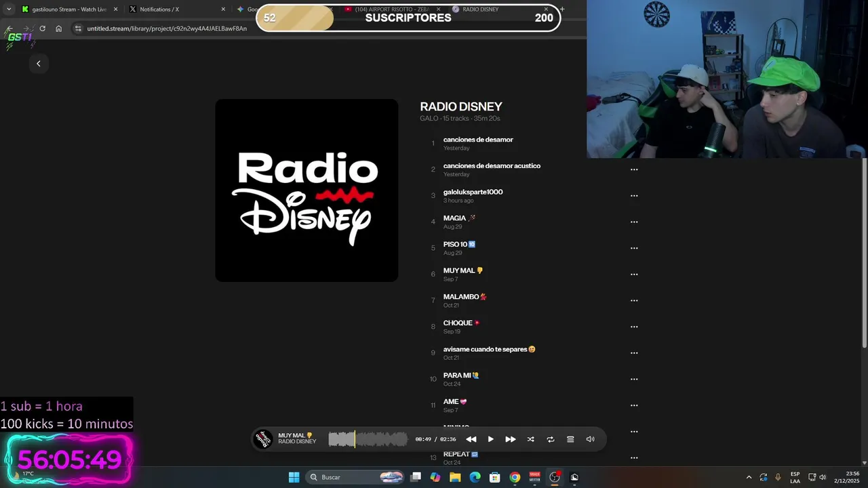The image size is (868, 488).
Task: Play track 'canciones de desamor'
Action: tap(478, 140)
